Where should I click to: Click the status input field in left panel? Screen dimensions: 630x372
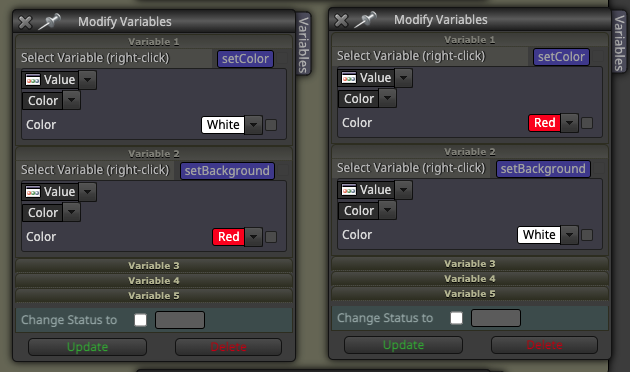click(180, 320)
